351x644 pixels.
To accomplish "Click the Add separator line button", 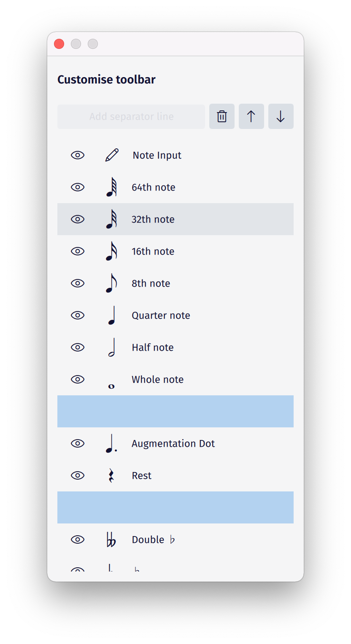I will (131, 116).
